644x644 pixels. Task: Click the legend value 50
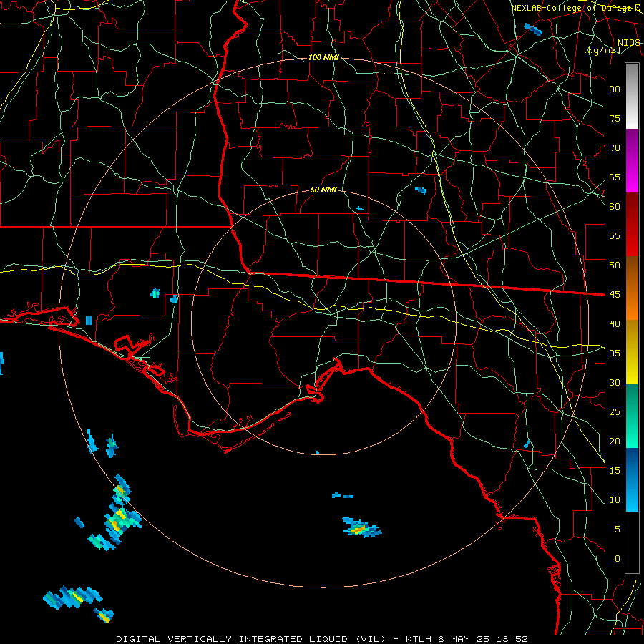[x=615, y=265]
